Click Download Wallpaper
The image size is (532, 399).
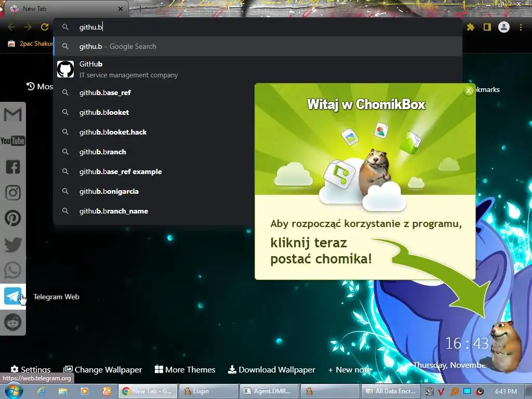click(271, 369)
